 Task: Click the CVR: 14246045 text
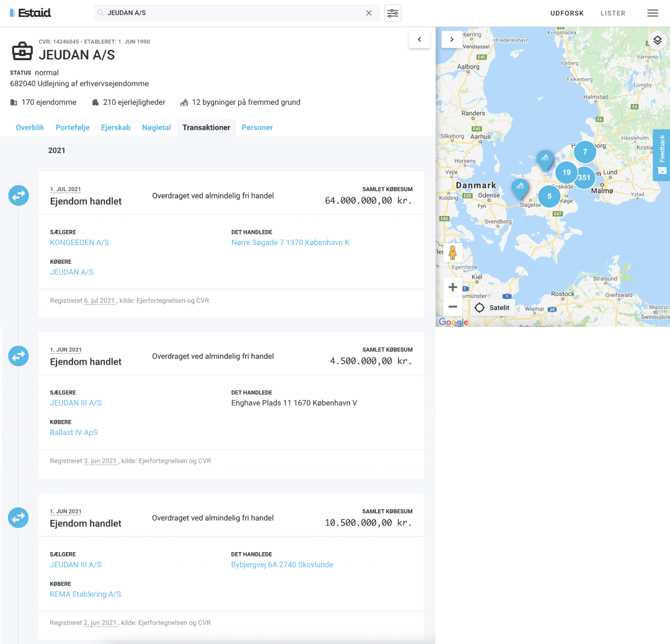58,42
